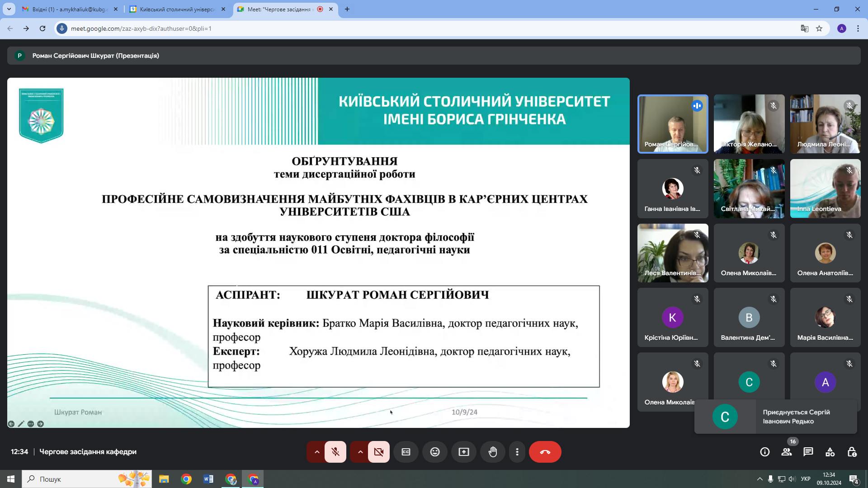Share your screen via Present now
This screenshot has width=868, height=488.
pos(464,451)
